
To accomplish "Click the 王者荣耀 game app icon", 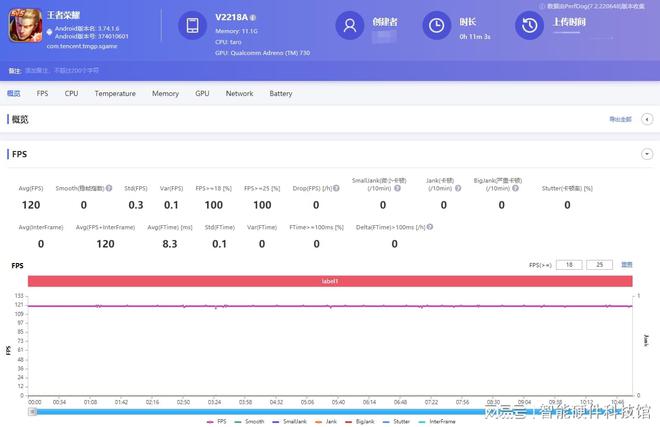I will click(x=25, y=26).
